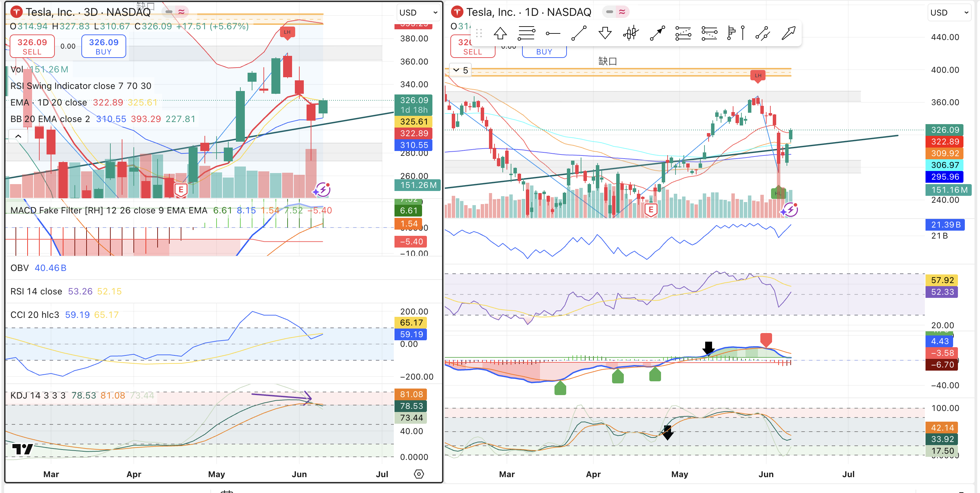Click the 326.09 SELL button on 3D chart
This screenshot has width=980, height=493.
pos(32,47)
